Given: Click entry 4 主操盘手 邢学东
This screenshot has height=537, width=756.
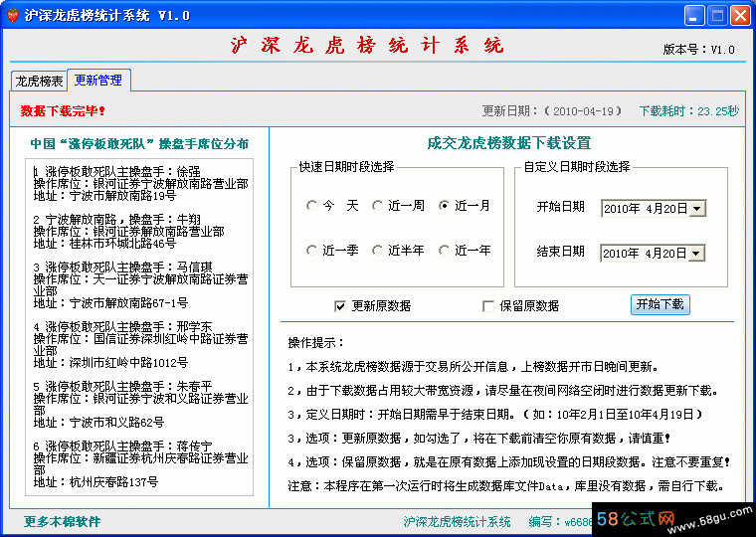Looking at the screenshot, I should 123,327.
